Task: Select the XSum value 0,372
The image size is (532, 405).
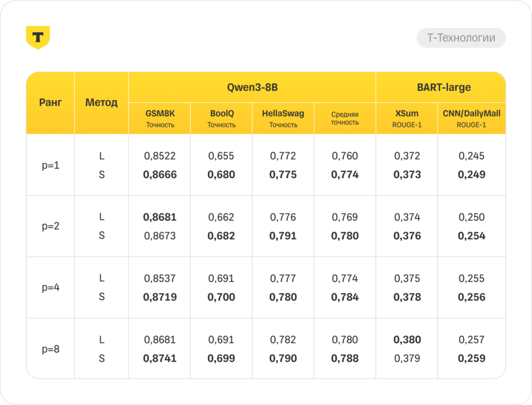Action: point(407,156)
